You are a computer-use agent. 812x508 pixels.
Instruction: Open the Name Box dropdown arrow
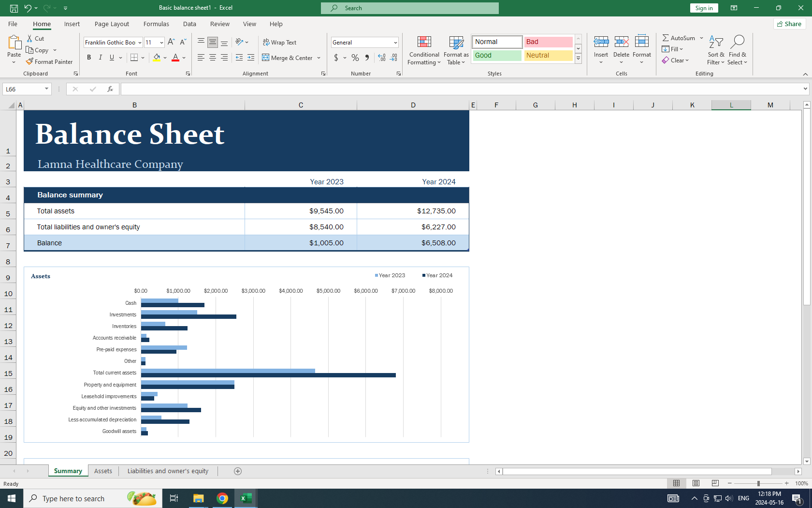point(46,89)
